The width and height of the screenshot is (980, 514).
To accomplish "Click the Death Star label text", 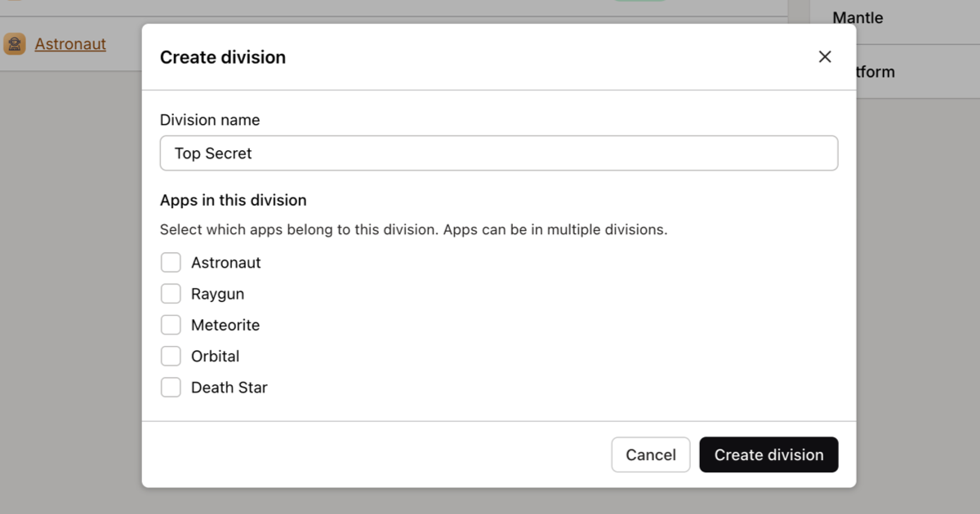I will (x=229, y=387).
